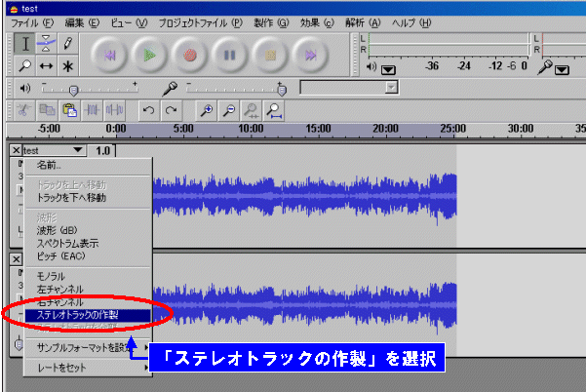The width and height of the screenshot is (586, 392).
Task: Choose トラックを下へ移動 menu entry
Action: point(88,198)
